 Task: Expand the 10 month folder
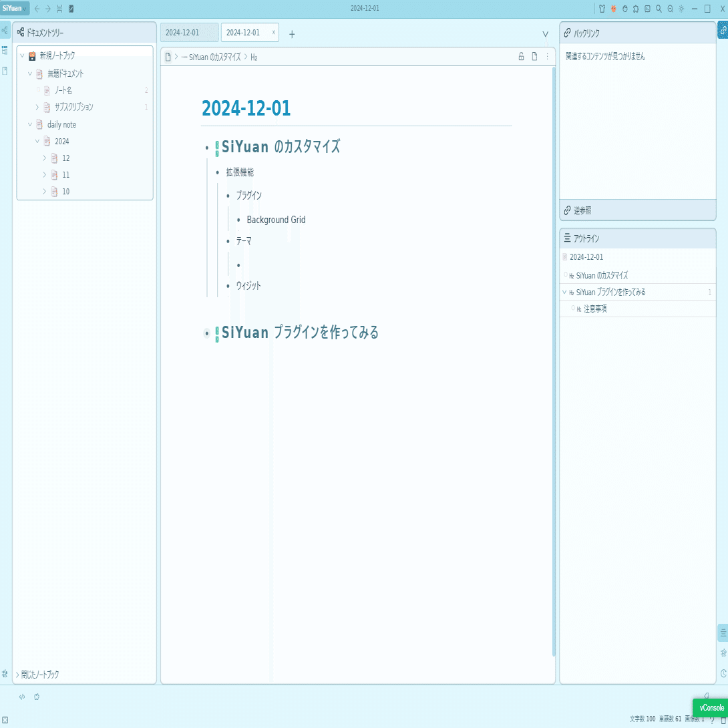click(45, 191)
